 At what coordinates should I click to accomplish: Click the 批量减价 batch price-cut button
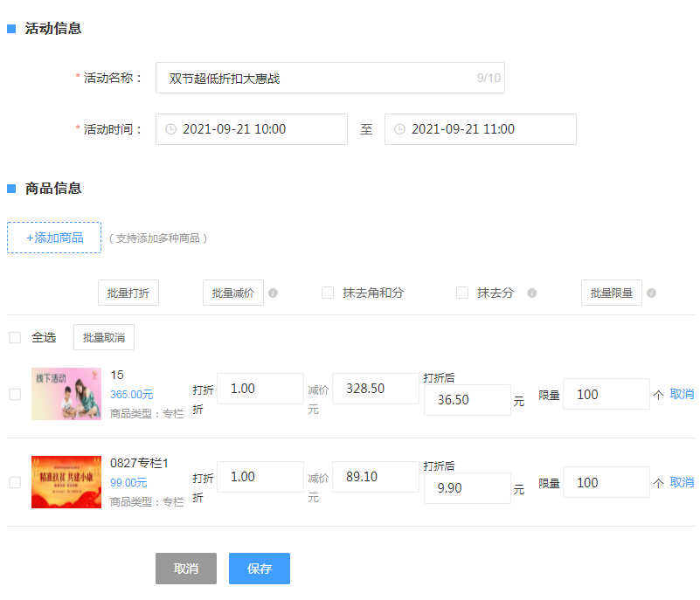232,293
